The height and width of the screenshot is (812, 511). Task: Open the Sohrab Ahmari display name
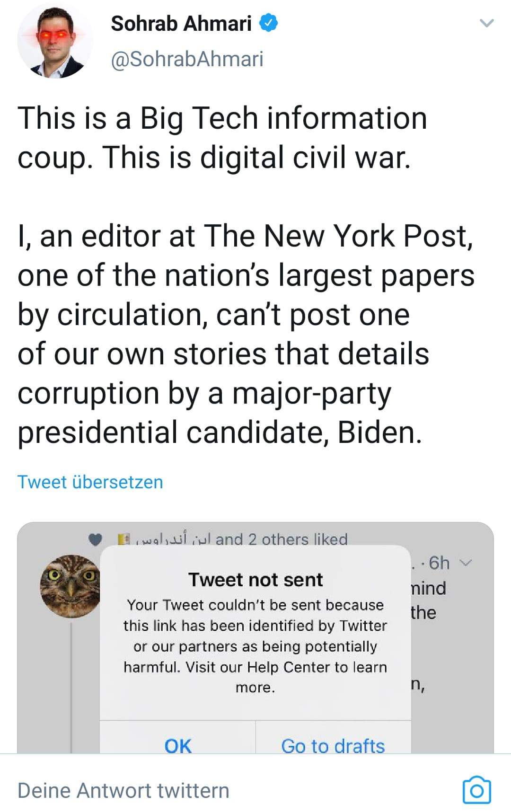click(x=181, y=23)
